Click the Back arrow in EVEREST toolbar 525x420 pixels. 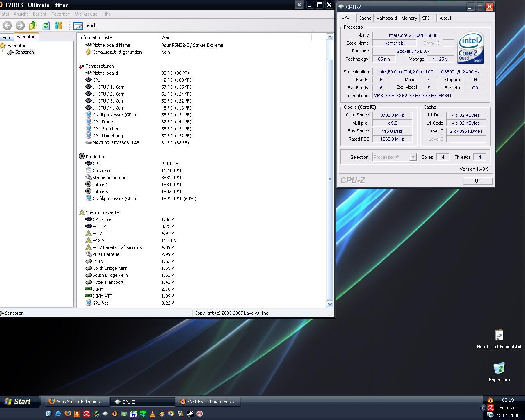pyautogui.click(x=7, y=25)
